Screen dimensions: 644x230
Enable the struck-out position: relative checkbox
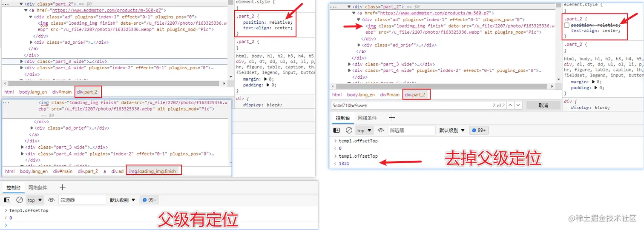tap(567, 26)
